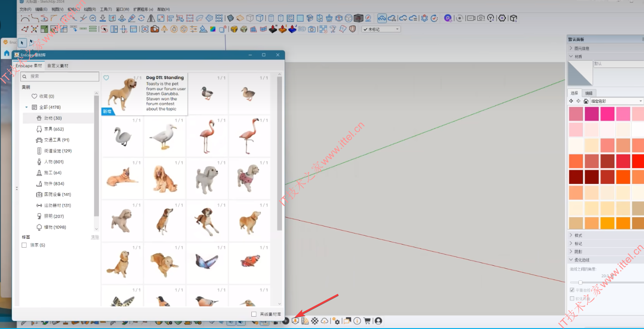Click the material name field showing 默认
This screenshot has height=329, width=644.
pyautogui.click(x=618, y=64)
